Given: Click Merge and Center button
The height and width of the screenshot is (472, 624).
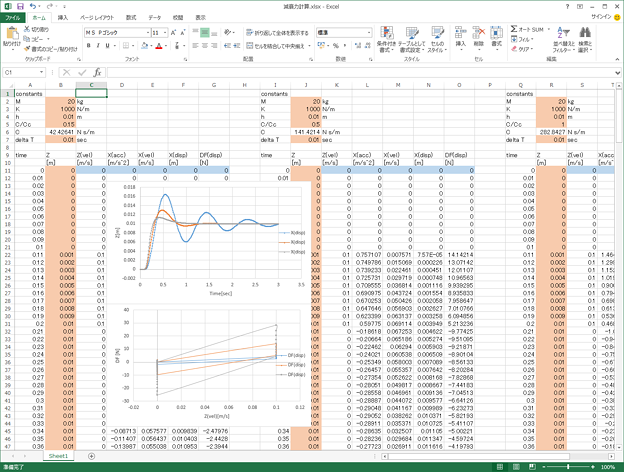Looking at the screenshot, I should [x=275, y=46].
